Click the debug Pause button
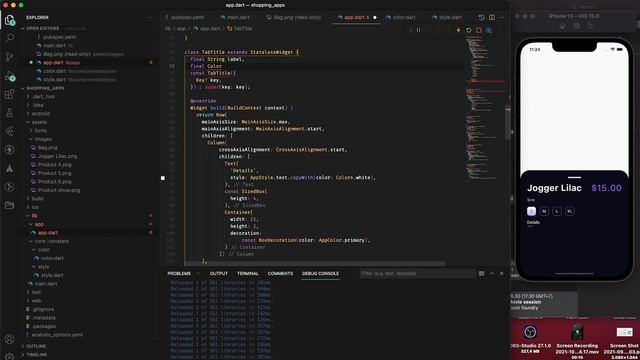640x360 pixels. (418, 30)
